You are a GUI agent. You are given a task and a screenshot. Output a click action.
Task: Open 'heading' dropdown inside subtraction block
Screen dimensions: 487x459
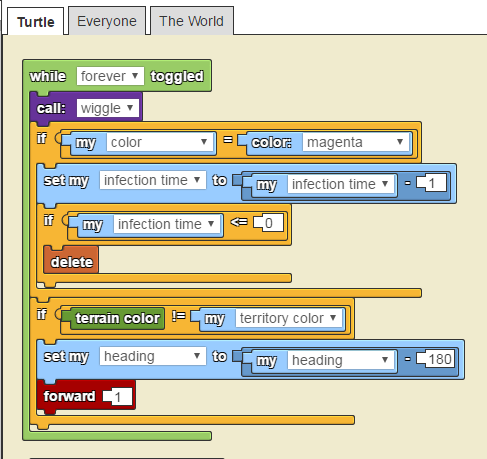(341, 360)
